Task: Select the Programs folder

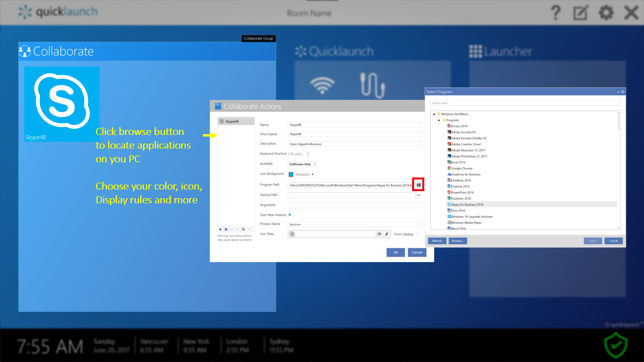Action: (x=451, y=120)
